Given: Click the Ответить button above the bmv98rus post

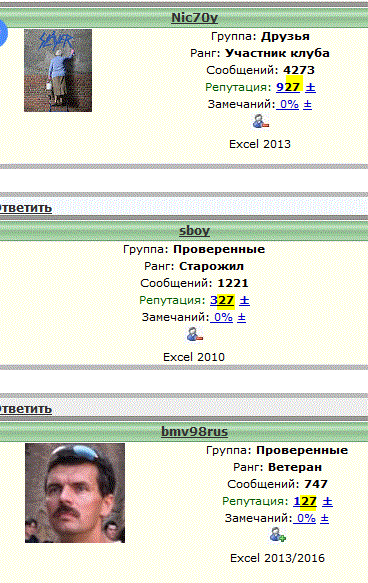Looking at the screenshot, I should click(25, 409).
